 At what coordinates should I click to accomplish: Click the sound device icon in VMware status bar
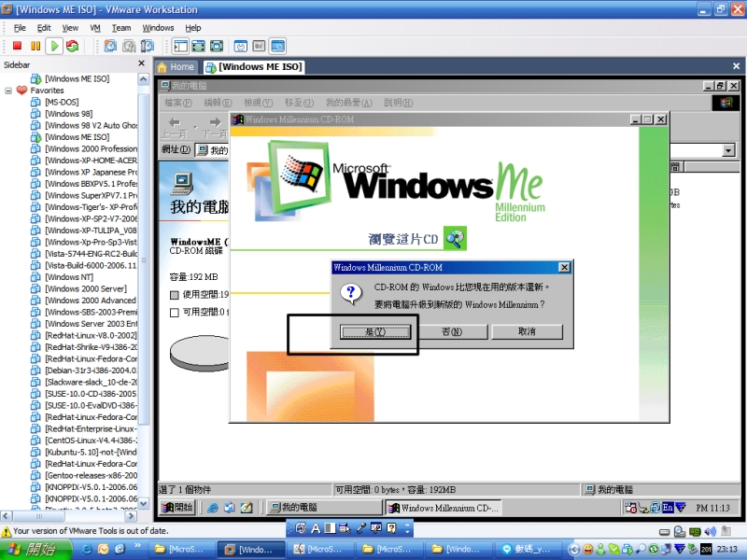(x=711, y=531)
